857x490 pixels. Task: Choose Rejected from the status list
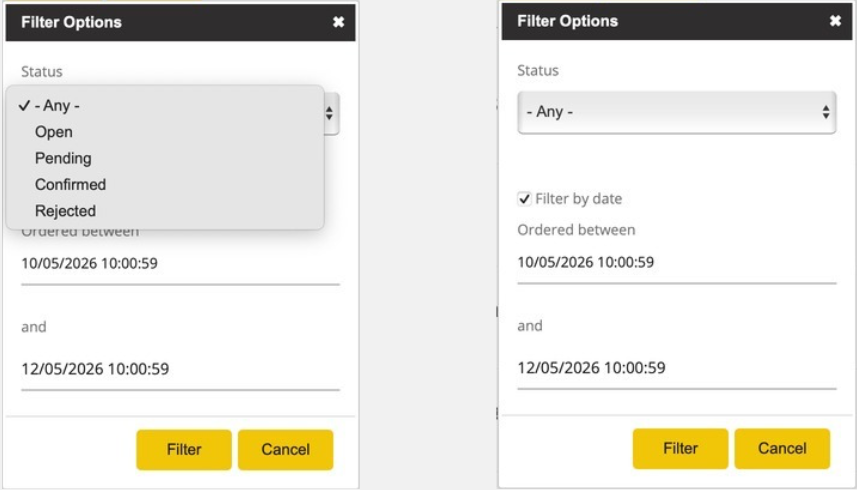pos(165,210)
